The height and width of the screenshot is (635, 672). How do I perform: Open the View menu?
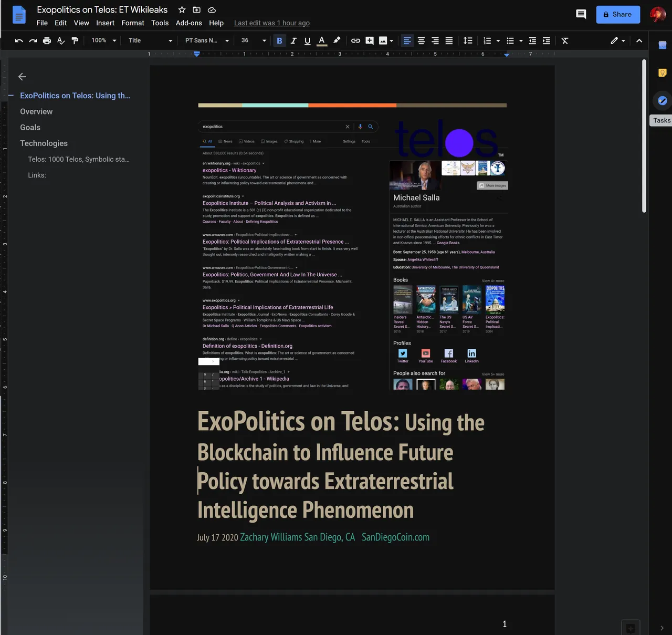tap(81, 23)
